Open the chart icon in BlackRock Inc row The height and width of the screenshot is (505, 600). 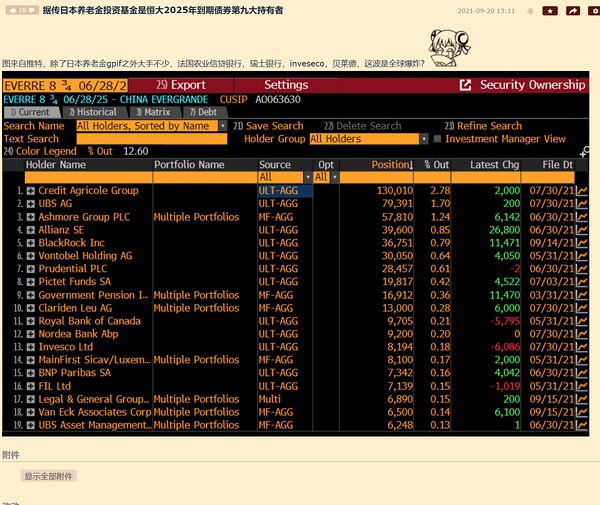pyautogui.click(x=582, y=242)
